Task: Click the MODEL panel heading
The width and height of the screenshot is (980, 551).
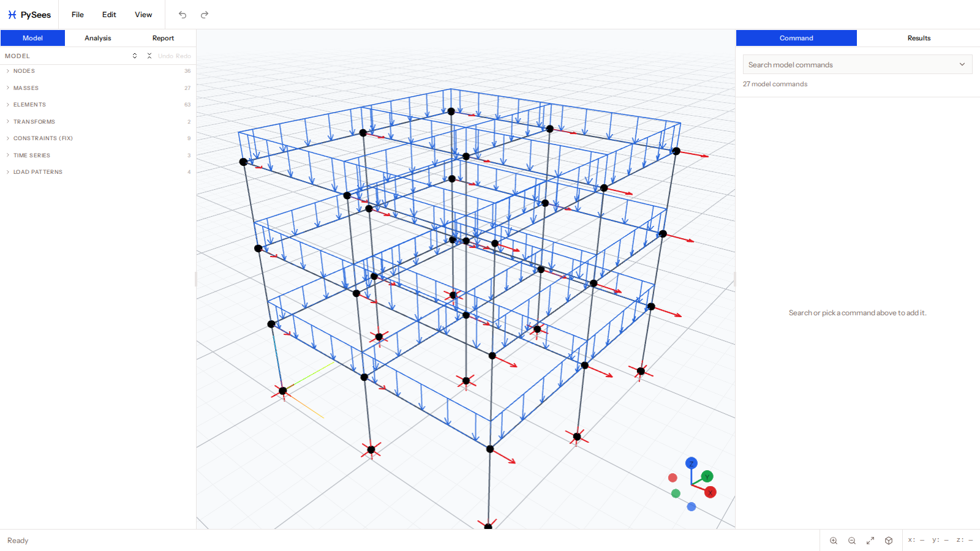Action: (x=17, y=56)
